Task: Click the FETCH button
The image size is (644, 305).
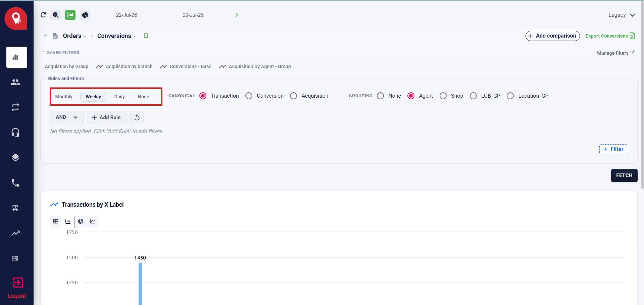Action: 624,175
